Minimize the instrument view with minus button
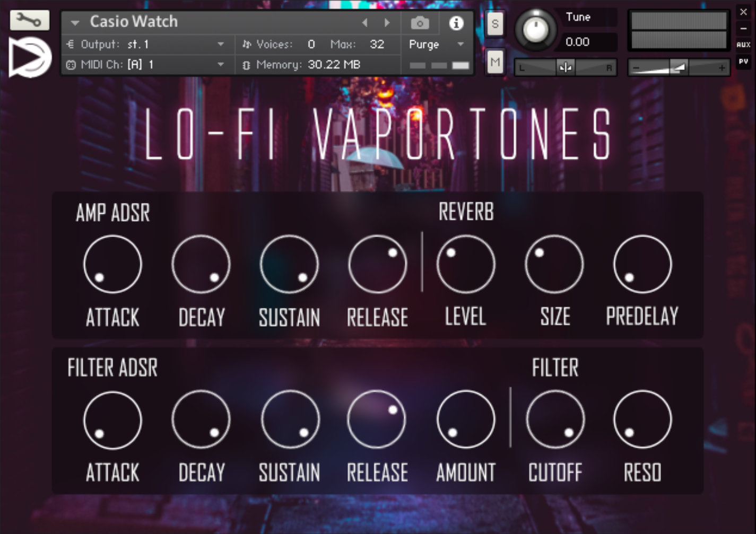The width and height of the screenshot is (756, 534). pyautogui.click(x=743, y=29)
